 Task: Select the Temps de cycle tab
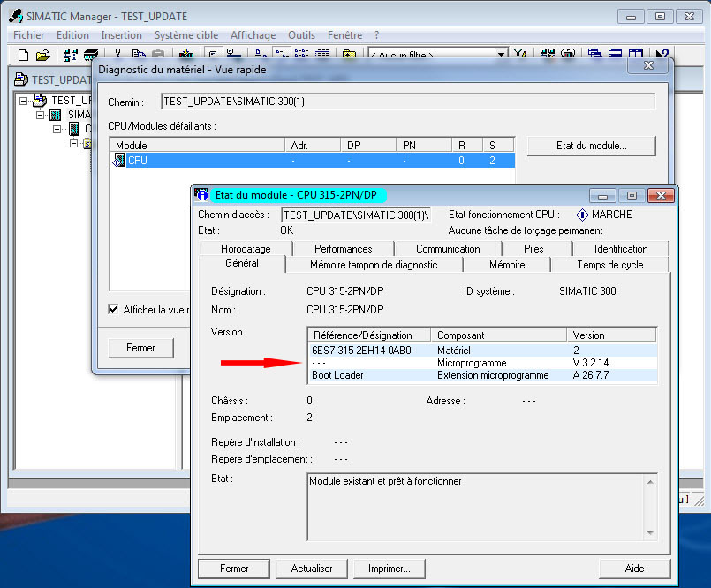(x=609, y=265)
